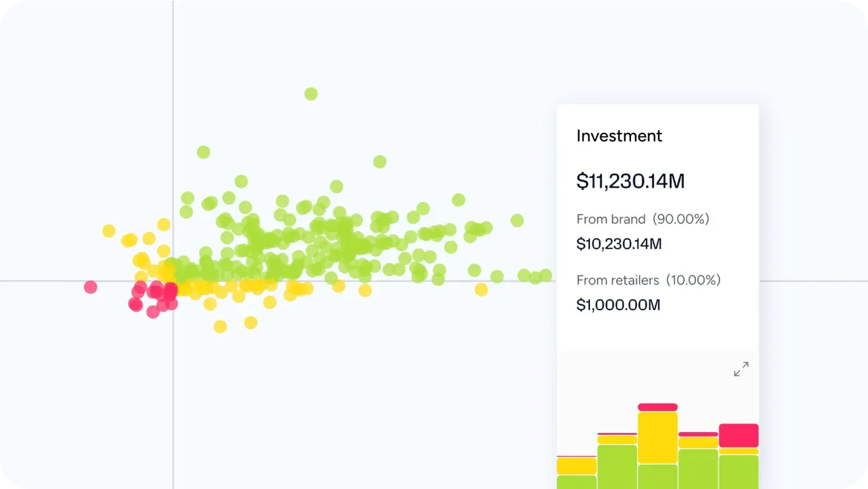The image size is (868, 489).
Task: Click the From retailers (10.00%) label
Action: (x=648, y=281)
